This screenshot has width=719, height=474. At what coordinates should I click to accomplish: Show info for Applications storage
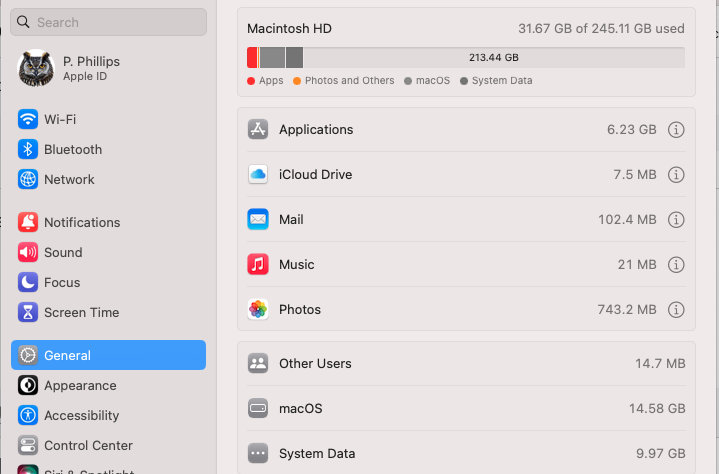[x=676, y=130]
